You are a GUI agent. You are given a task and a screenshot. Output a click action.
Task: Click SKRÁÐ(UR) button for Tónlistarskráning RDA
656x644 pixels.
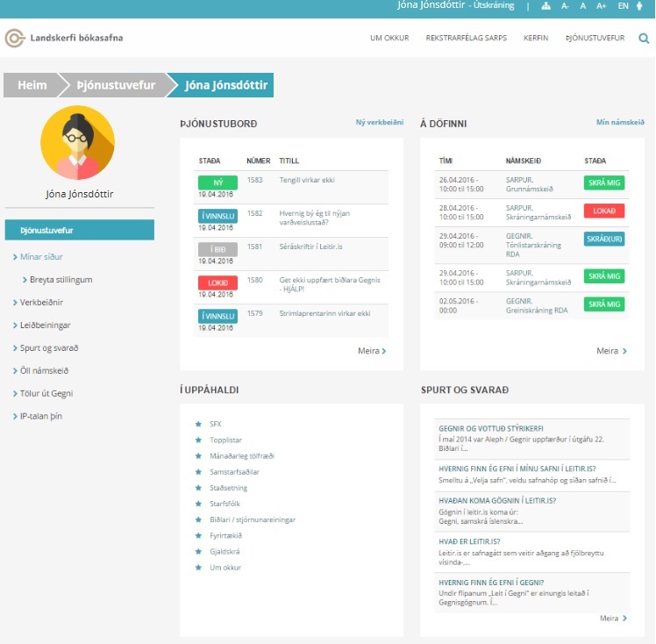pyautogui.click(x=604, y=239)
